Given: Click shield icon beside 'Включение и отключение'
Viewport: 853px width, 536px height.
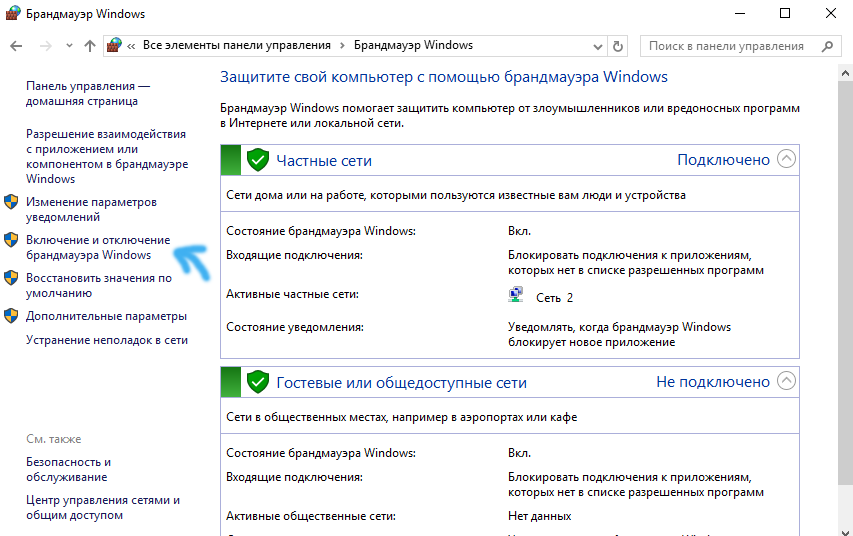Looking at the screenshot, I should (11, 240).
